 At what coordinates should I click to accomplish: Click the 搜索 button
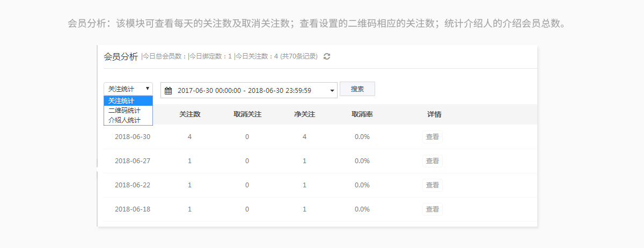tap(357, 89)
